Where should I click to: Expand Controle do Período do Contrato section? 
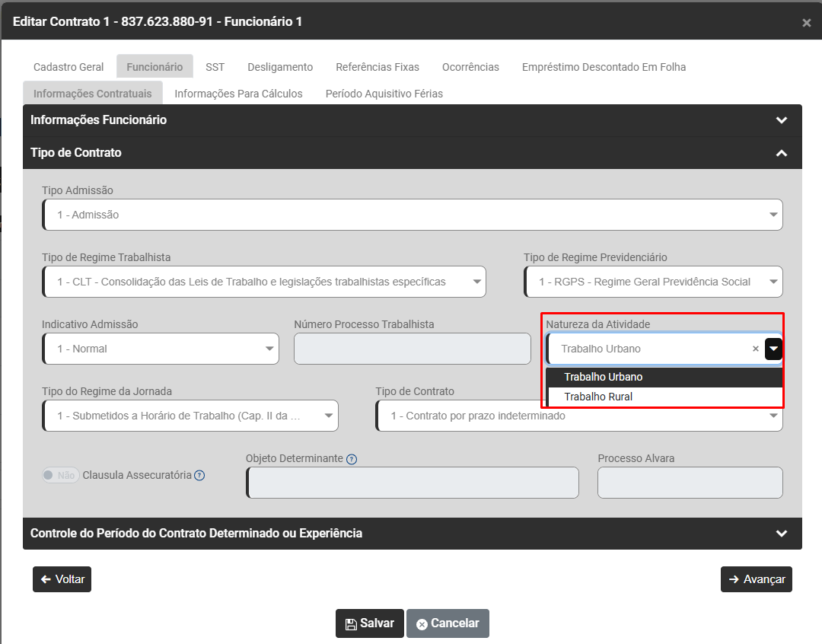[x=781, y=534]
